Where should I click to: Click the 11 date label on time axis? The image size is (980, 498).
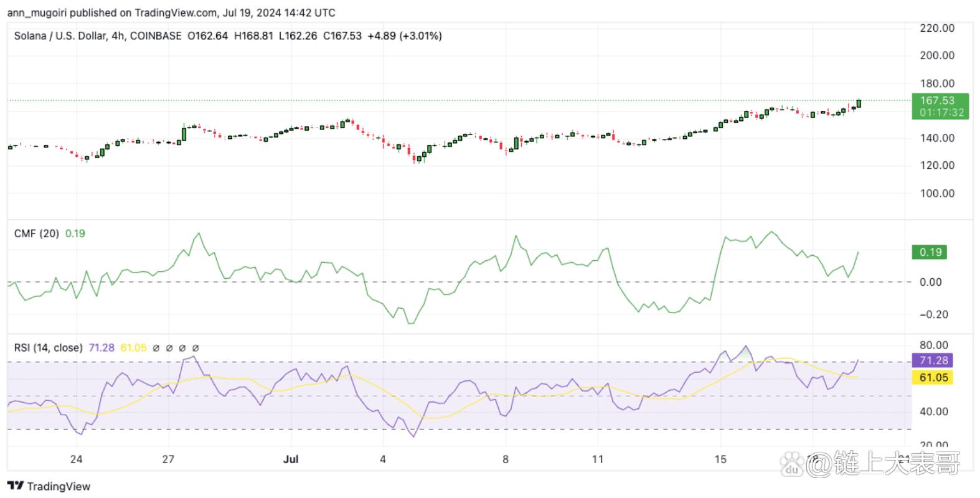coord(598,459)
